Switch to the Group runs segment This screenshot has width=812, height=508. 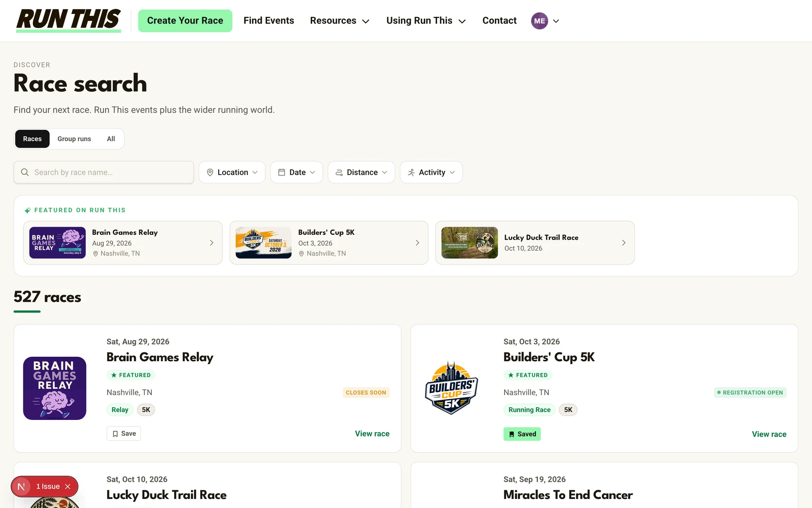coord(74,139)
